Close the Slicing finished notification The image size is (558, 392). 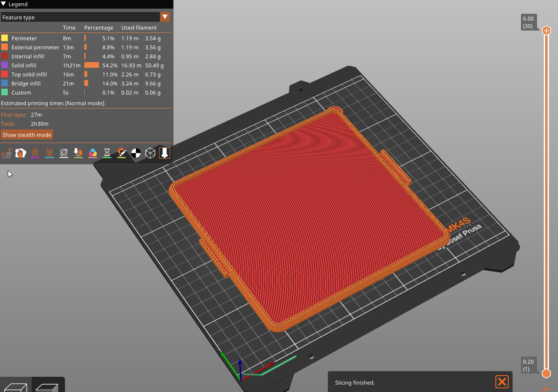coord(502,382)
